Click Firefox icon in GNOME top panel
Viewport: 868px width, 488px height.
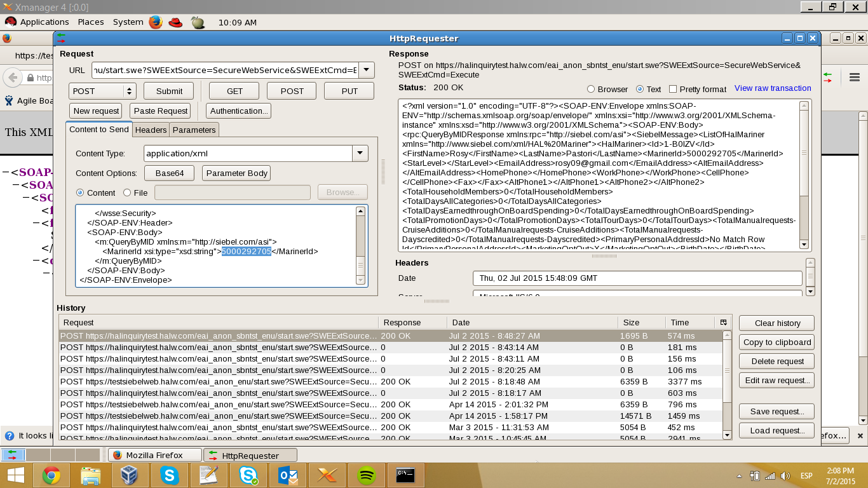pyautogui.click(x=156, y=22)
